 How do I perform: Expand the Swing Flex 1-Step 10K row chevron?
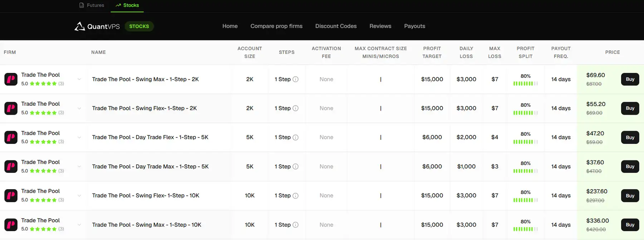(x=79, y=196)
